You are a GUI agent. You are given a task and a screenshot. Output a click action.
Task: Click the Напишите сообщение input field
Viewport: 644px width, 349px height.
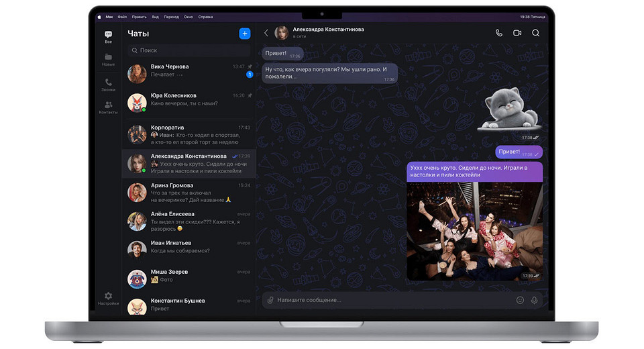[402, 300]
